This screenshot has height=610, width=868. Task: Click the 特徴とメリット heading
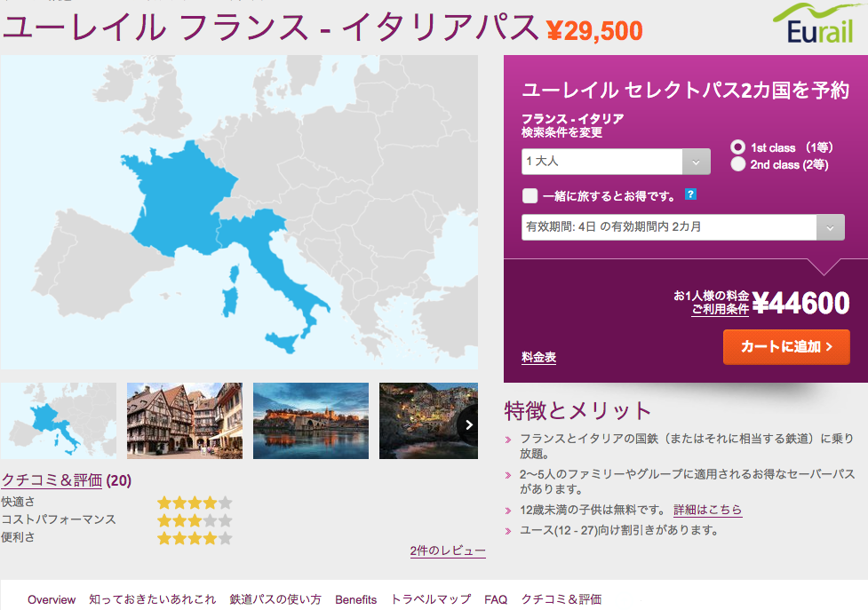pyautogui.click(x=578, y=411)
